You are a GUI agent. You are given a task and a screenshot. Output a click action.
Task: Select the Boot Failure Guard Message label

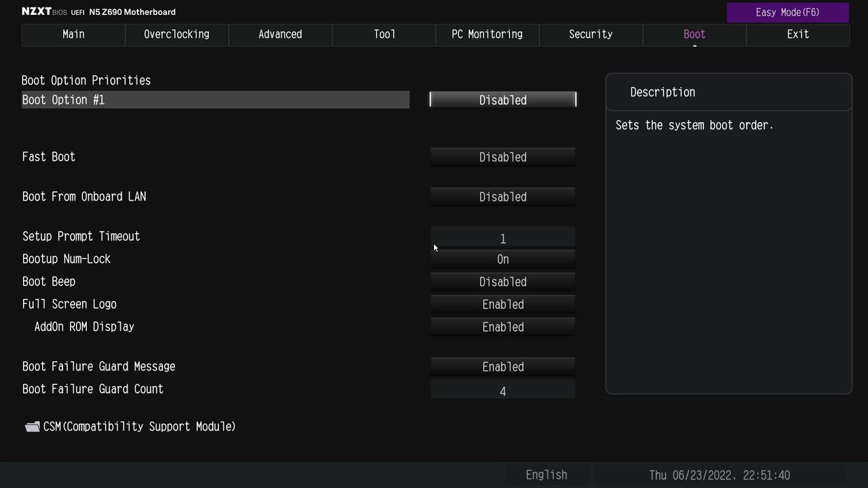click(x=99, y=367)
